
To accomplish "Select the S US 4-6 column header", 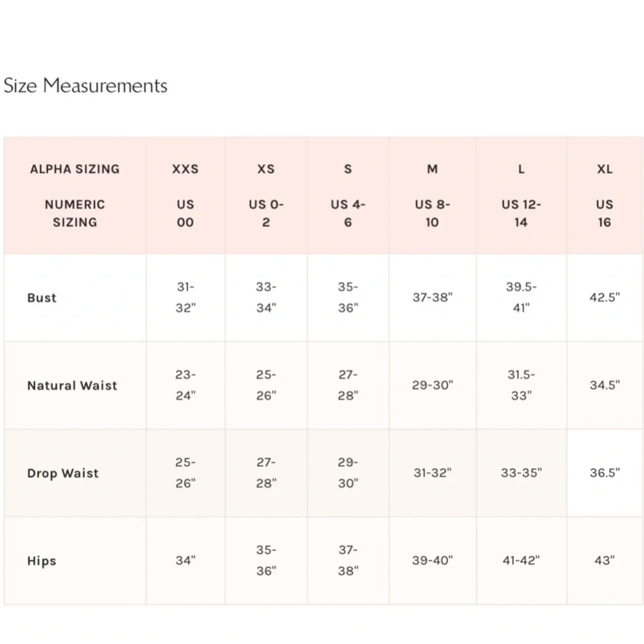I will click(348, 196).
